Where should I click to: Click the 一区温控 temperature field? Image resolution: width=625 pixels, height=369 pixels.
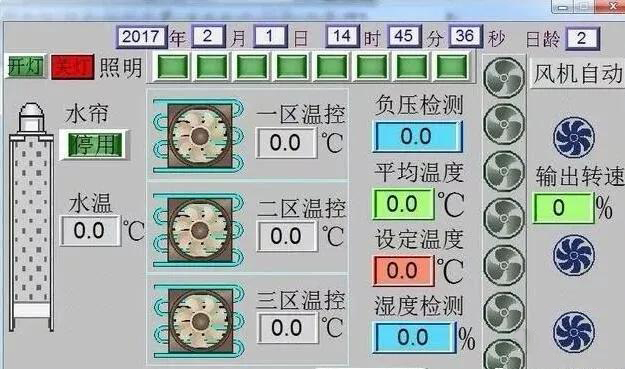click(x=286, y=143)
